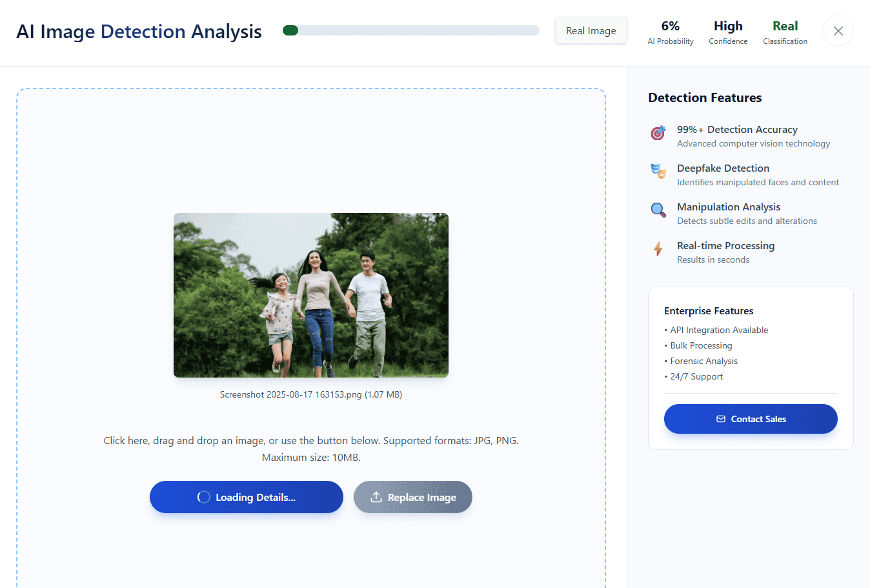Click the 99%+ Detection Accuracy text
The width and height of the screenshot is (870, 588).
(737, 130)
